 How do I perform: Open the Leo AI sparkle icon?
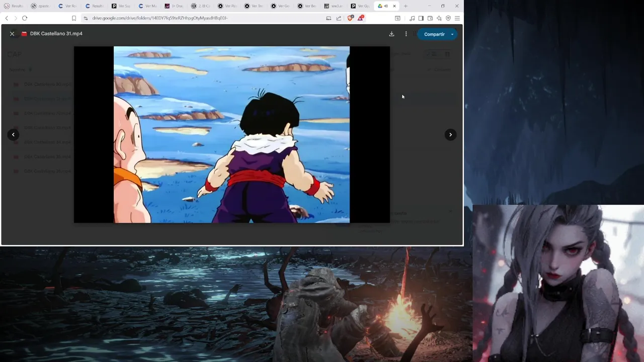pyautogui.click(x=439, y=18)
